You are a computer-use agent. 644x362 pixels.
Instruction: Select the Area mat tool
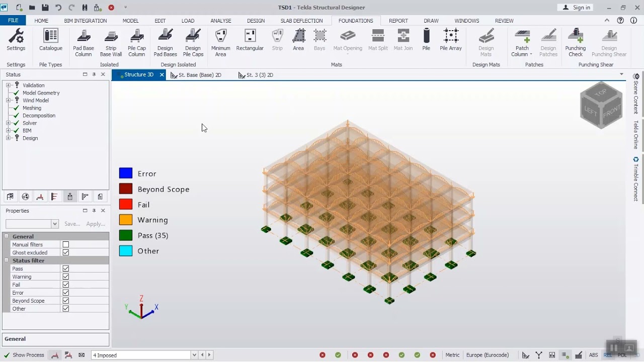pos(298,40)
